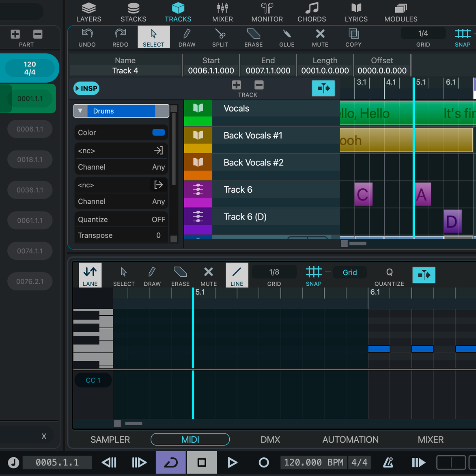Click the Play button in transport
Screen dimensions: 476x476
click(x=232, y=462)
